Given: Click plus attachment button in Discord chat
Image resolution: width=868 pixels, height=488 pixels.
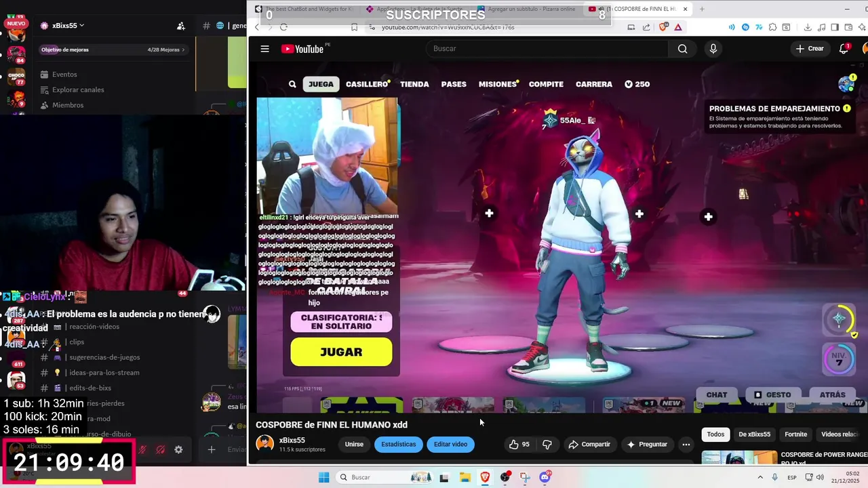Looking at the screenshot, I should tap(212, 449).
